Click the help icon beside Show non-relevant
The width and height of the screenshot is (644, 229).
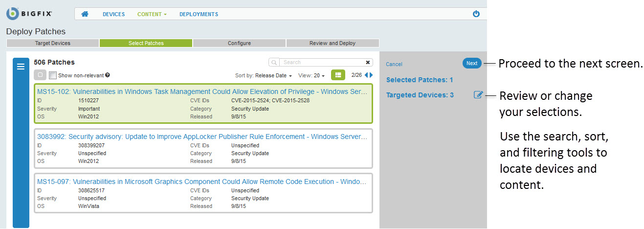pos(108,75)
